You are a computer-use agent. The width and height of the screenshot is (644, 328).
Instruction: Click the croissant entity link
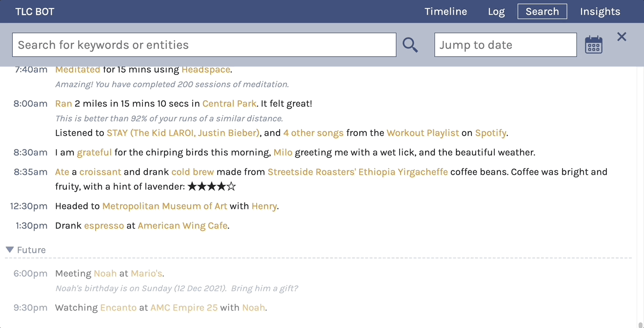[x=100, y=172]
